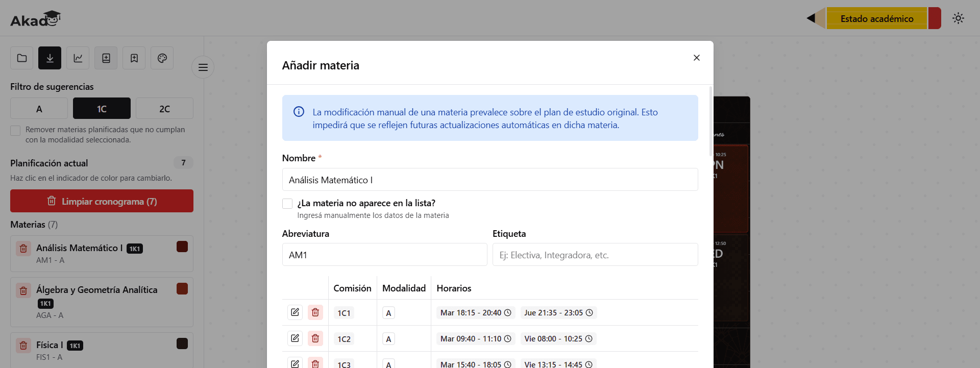Toggle the sidebar hamburger menu
The image size is (980, 368).
tap(203, 67)
